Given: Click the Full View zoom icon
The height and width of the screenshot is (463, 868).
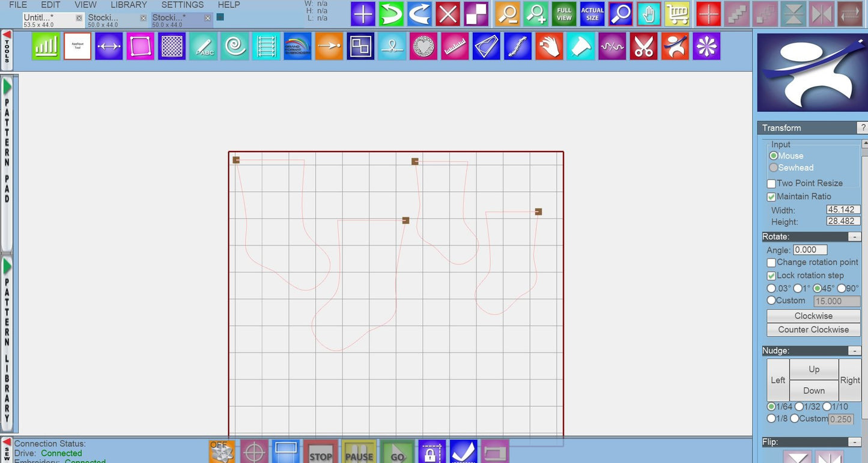Looking at the screenshot, I should pos(564,14).
